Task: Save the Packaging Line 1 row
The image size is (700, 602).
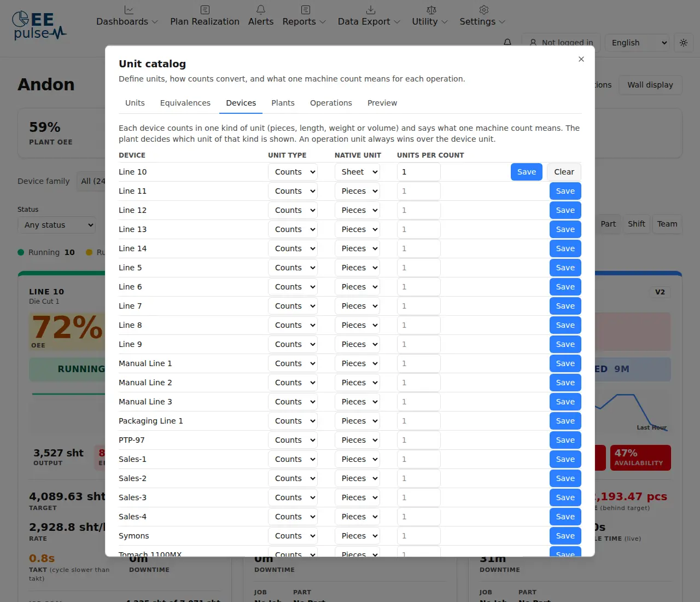Action: [x=565, y=421]
